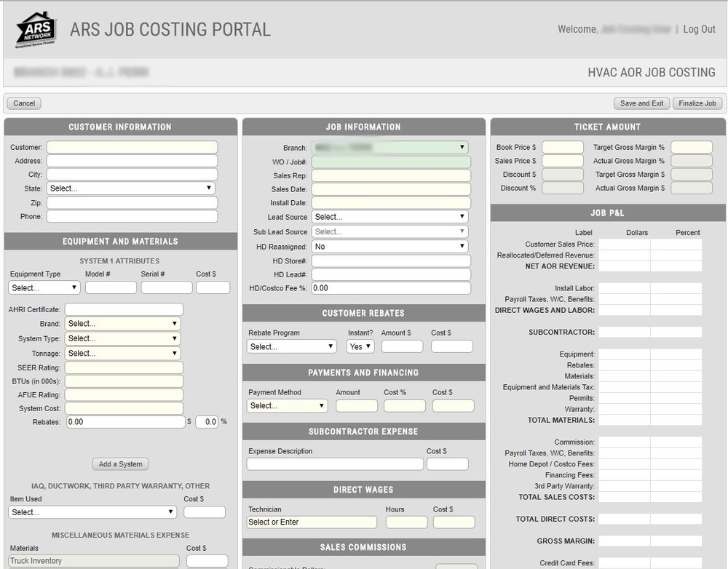Click the Rebates dollar amount field

[126, 422]
